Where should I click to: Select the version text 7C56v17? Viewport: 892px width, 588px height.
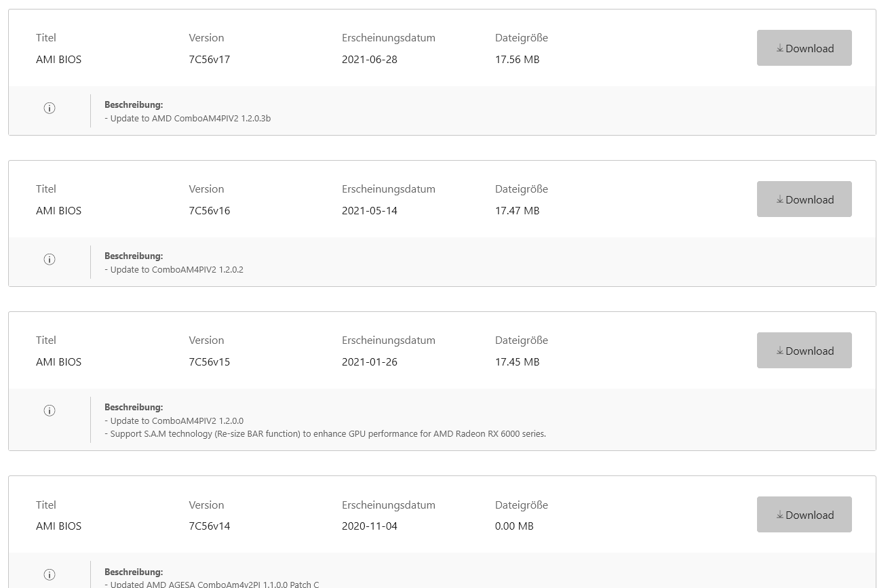click(209, 60)
